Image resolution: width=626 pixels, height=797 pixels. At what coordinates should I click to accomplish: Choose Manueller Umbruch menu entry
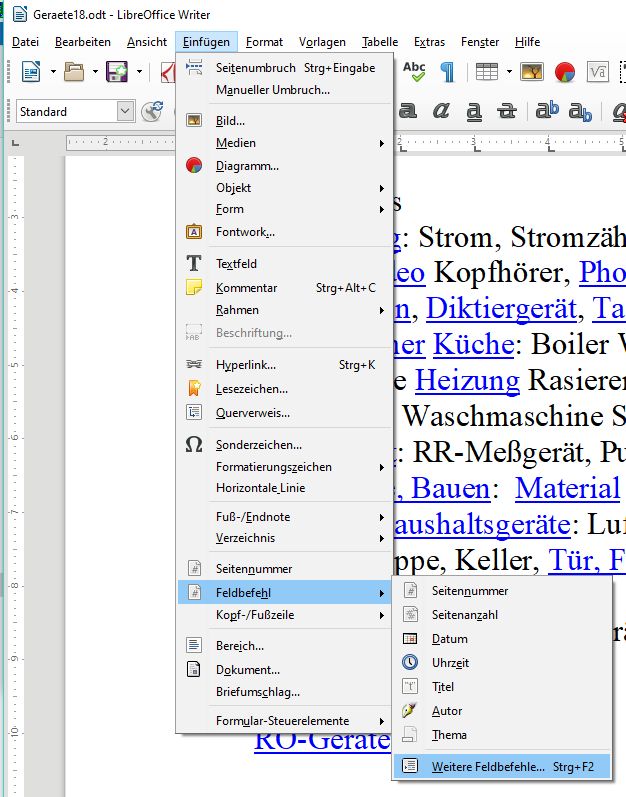pyautogui.click(x=285, y=90)
